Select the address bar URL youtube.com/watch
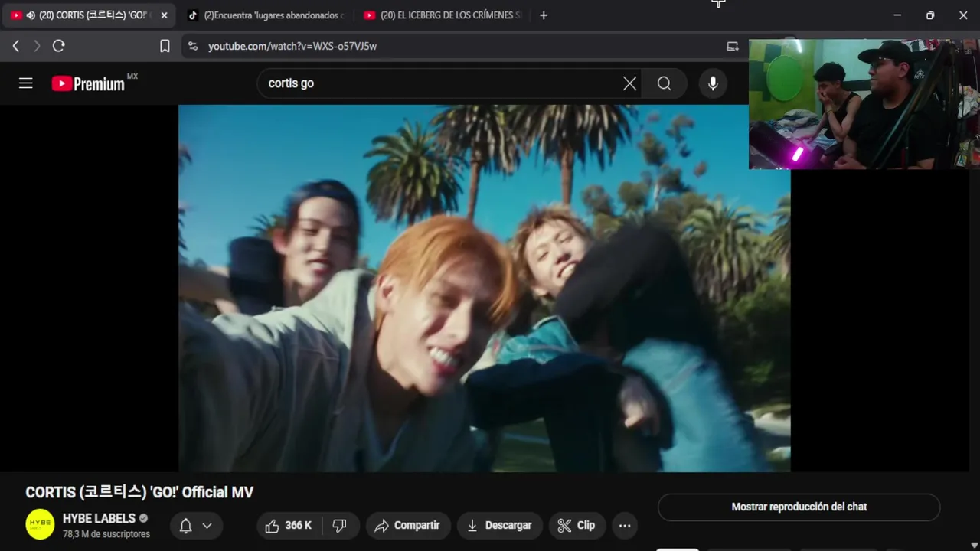 pyautogui.click(x=292, y=46)
